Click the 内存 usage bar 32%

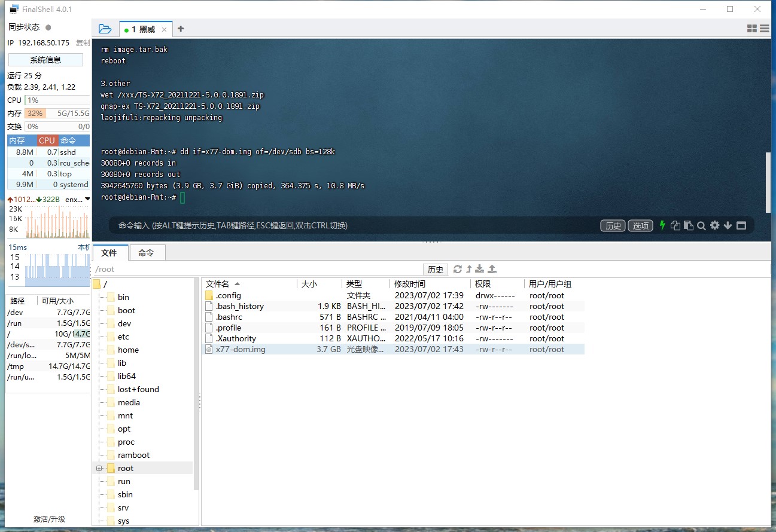[x=57, y=113]
